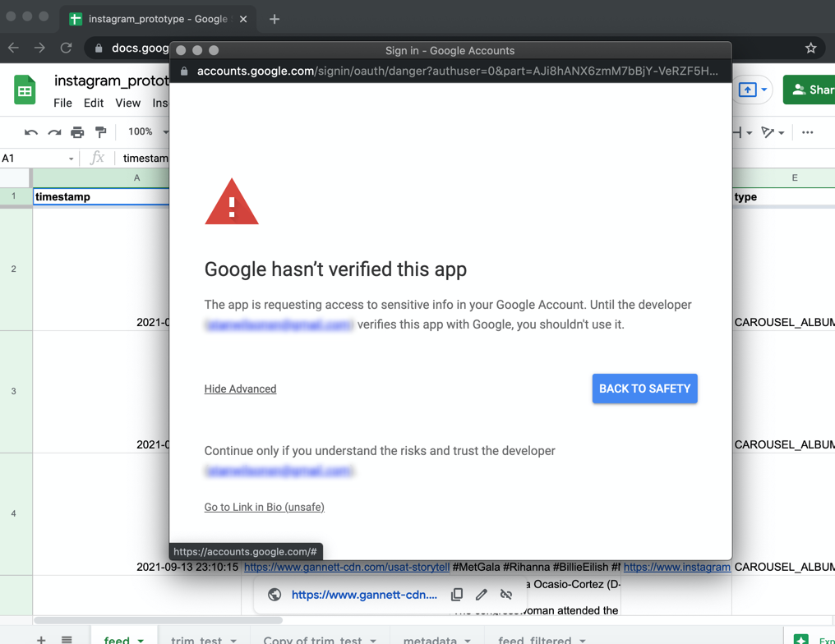Image resolution: width=835 pixels, height=644 pixels.
Task: Open the File menu
Action: pos(62,103)
